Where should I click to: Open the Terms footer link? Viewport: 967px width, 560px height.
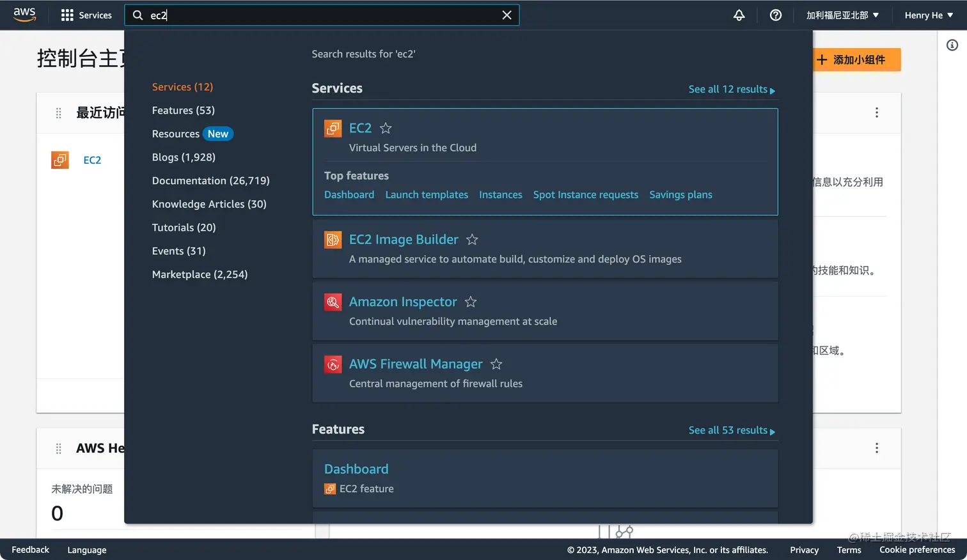point(849,550)
